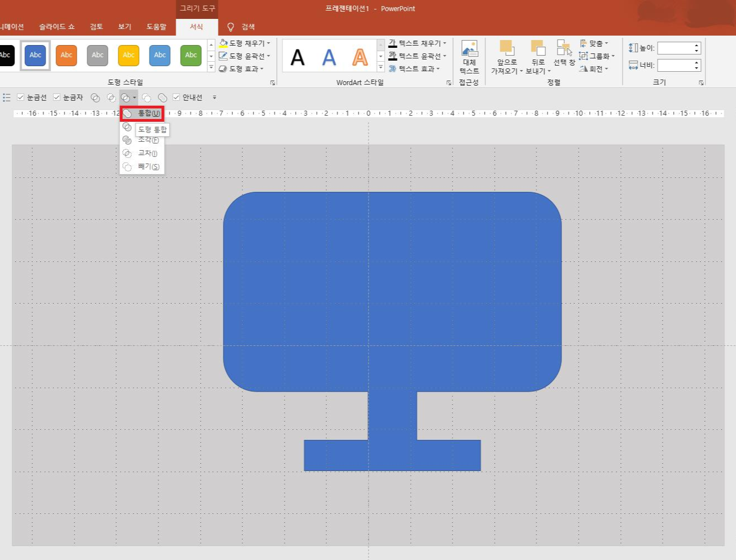Click the 앞으로 가져오기 icon
The height and width of the screenshot is (560, 736).
coord(506,48)
